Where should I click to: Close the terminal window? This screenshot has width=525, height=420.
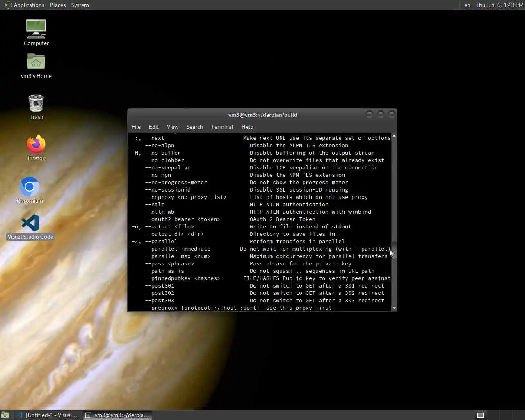(392, 114)
